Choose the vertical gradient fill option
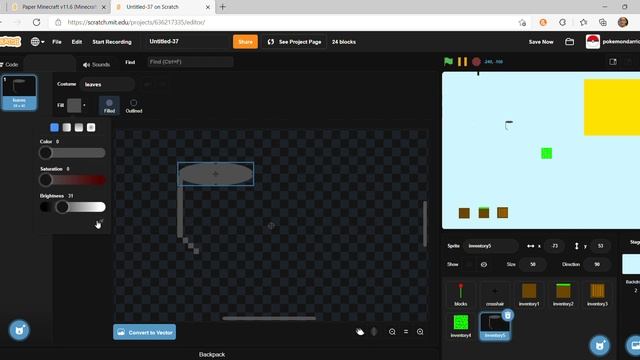Viewport: 640px width, 360px height. (x=79, y=127)
